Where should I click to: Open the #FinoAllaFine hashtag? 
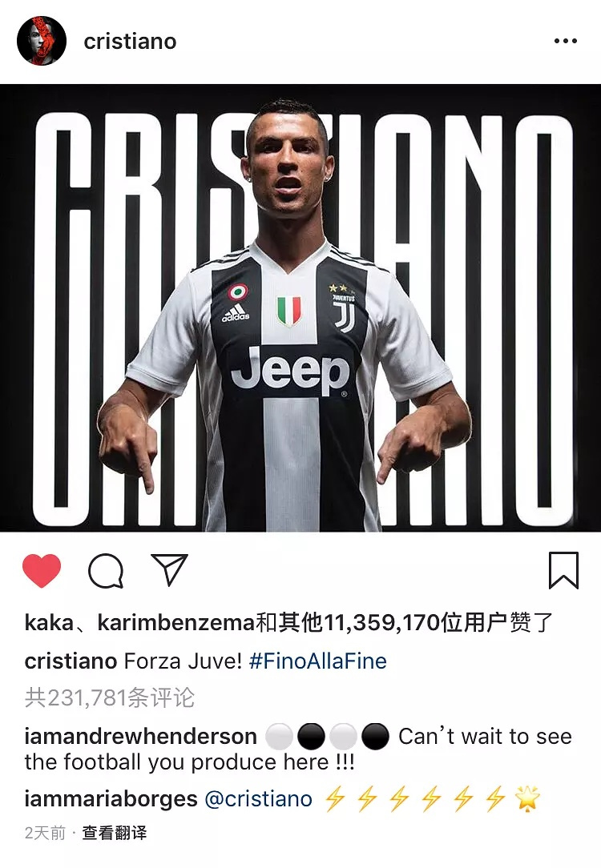318,661
